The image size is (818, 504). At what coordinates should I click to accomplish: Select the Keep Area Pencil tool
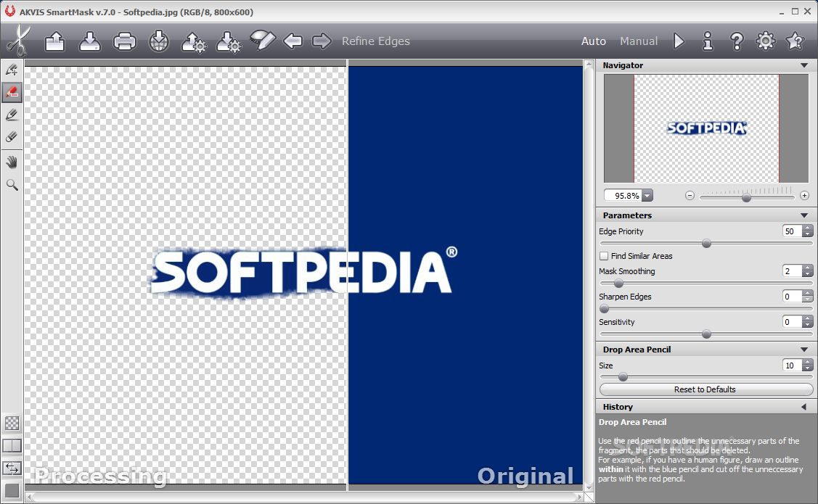[x=12, y=70]
